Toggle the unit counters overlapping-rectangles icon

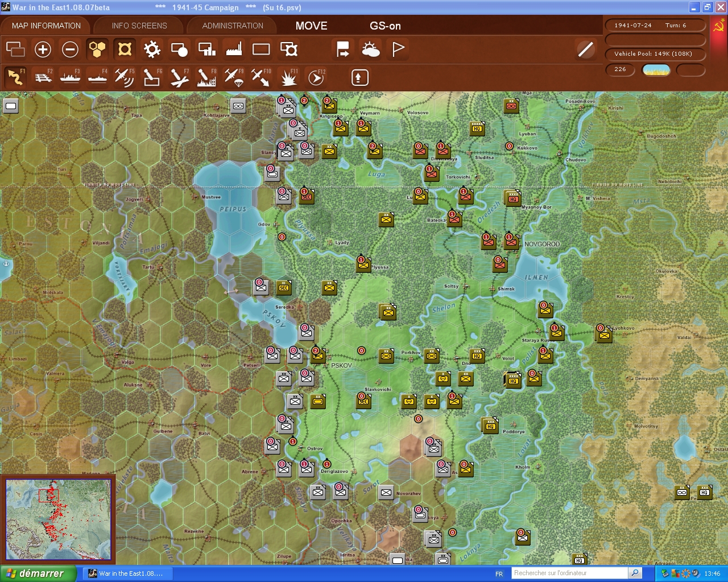click(x=15, y=49)
